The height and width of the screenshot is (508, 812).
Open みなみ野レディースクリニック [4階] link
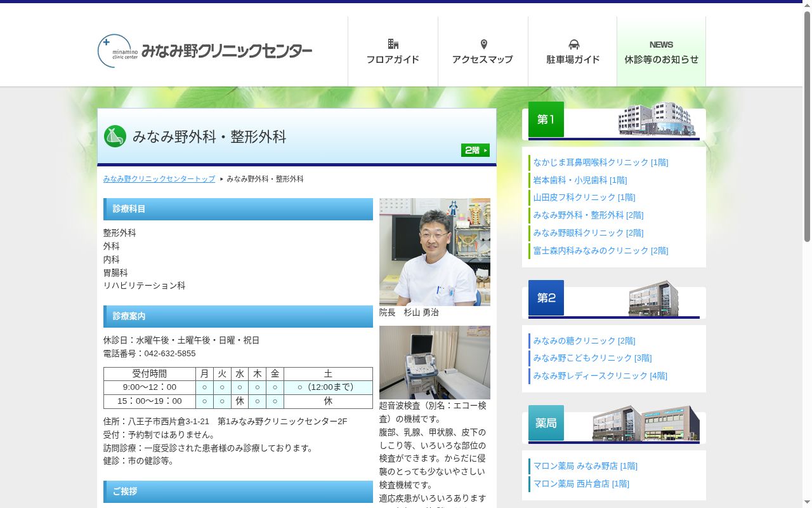point(600,376)
